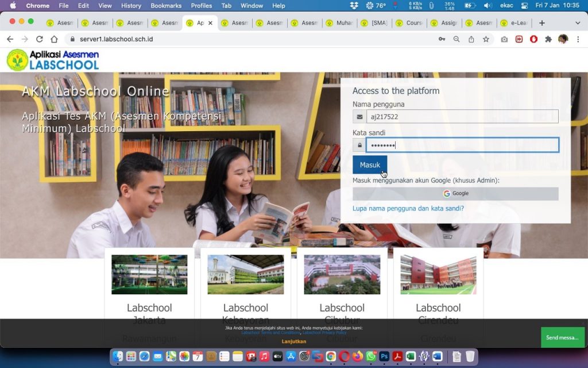Open macOS Control Center
This screenshot has width=588, height=368.
point(524,6)
